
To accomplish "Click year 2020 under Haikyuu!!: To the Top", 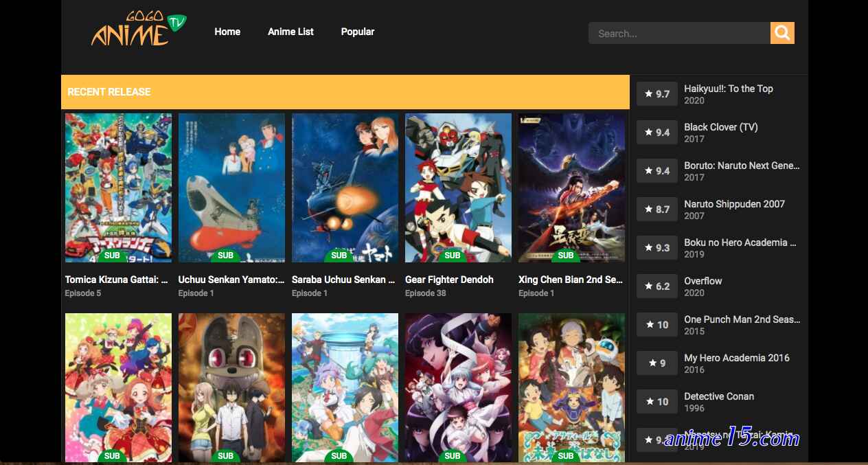I will click(x=694, y=100).
